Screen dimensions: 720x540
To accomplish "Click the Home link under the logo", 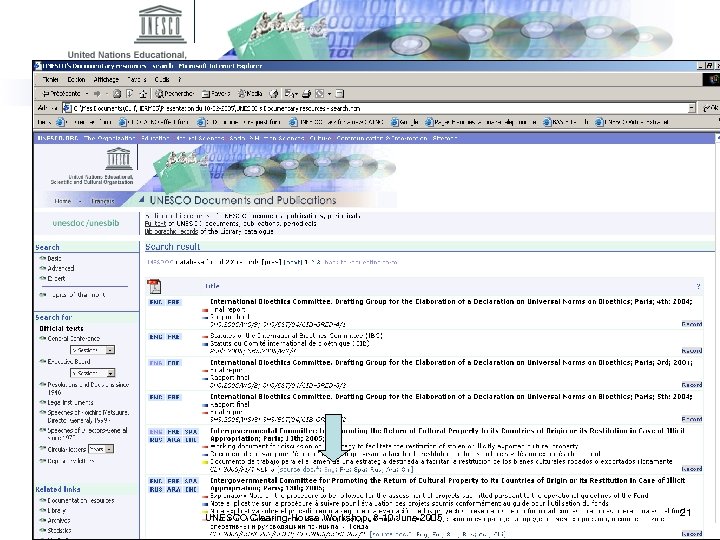I will (x=62, y=201).
